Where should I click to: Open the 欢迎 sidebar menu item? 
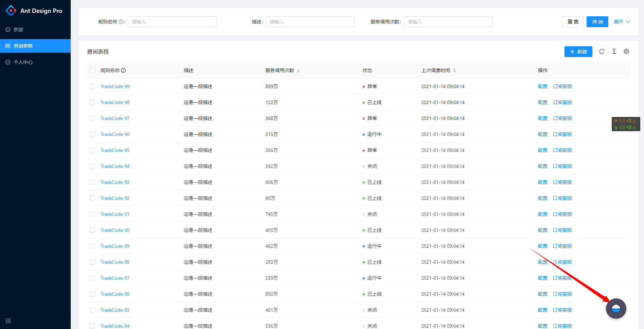click(x=19, y=29)
